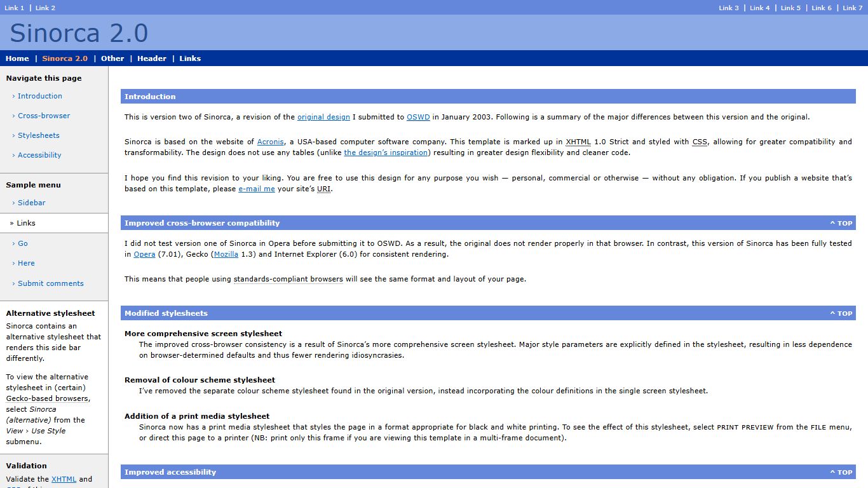Select the highlighted Links sidebar entry

tap(26, 223)
